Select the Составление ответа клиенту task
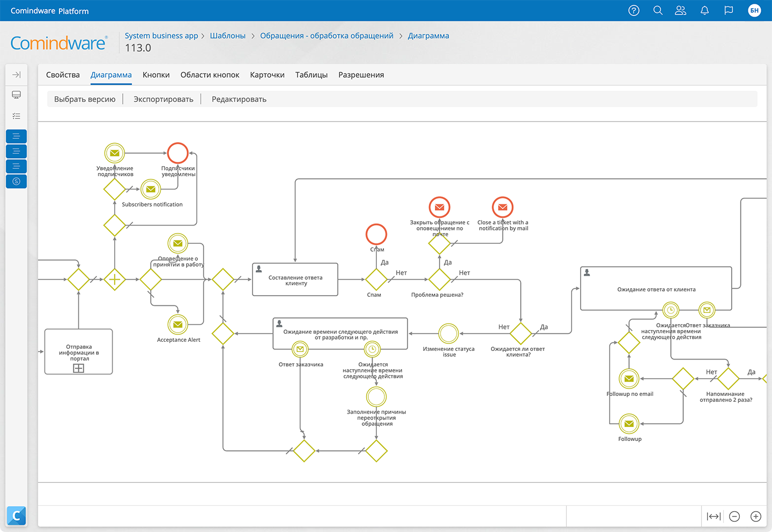This screenshot has width=772, height=532. (295, 280)
